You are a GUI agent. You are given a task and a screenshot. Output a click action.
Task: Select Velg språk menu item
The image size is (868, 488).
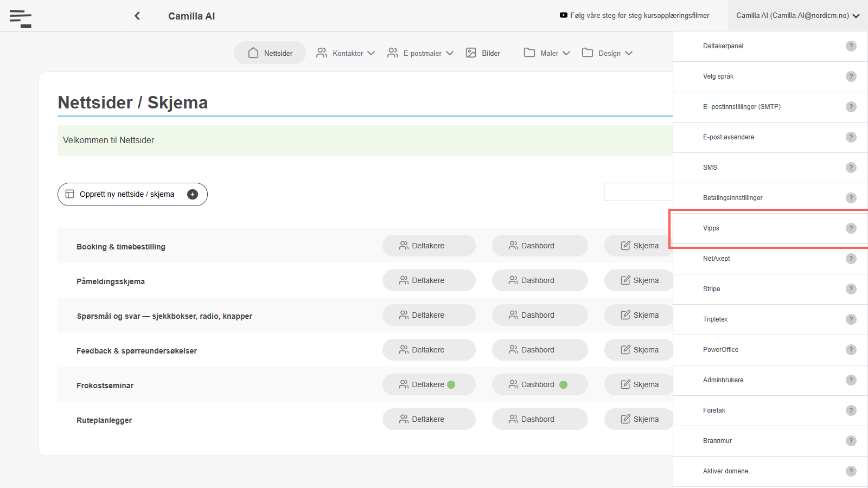pos(770,76)
